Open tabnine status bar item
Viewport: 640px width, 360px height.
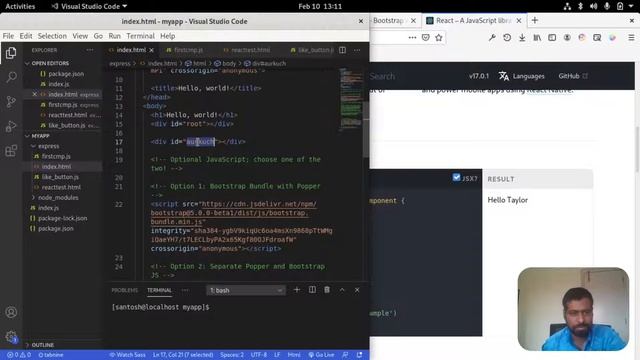point(51,355)
